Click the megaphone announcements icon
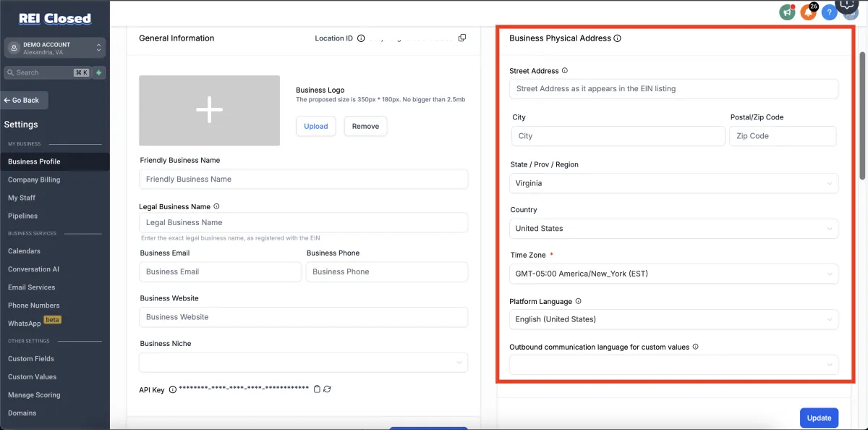The height and width of the screenshot is (430, 868). coord(787,12)
